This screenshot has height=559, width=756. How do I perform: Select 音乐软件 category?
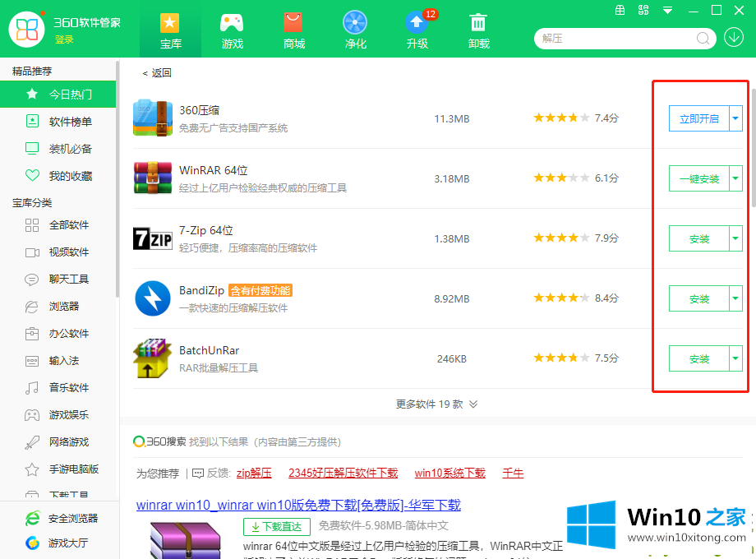pyautogui.click(x=58, y=387)
